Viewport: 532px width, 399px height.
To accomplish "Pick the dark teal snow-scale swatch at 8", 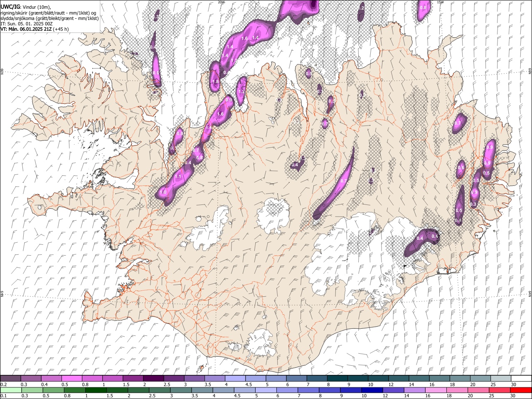I will pyautogui.click(x=337, y=378).
